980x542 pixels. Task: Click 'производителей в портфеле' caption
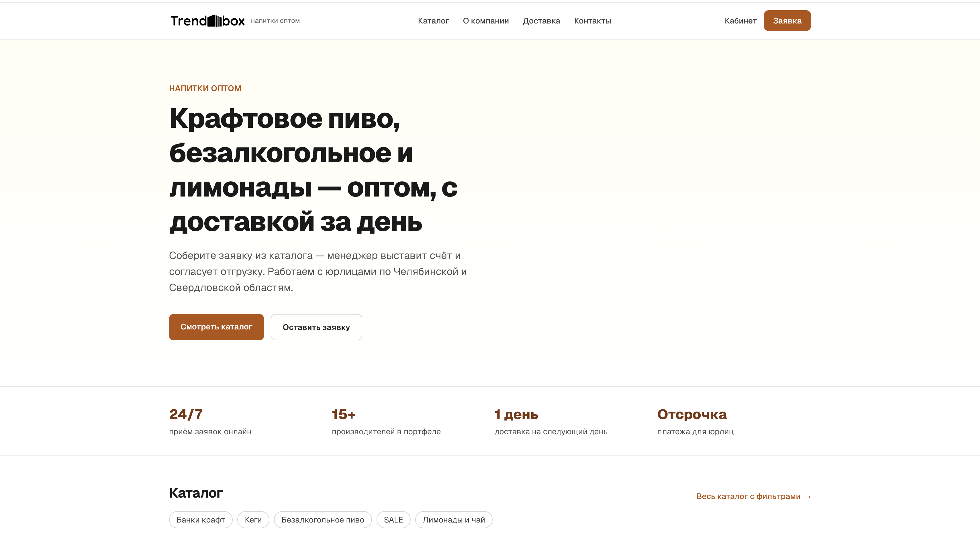[x=386, y=432]
